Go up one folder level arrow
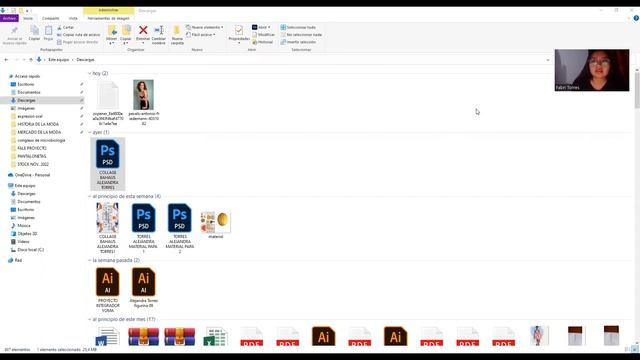 (31, 60)
